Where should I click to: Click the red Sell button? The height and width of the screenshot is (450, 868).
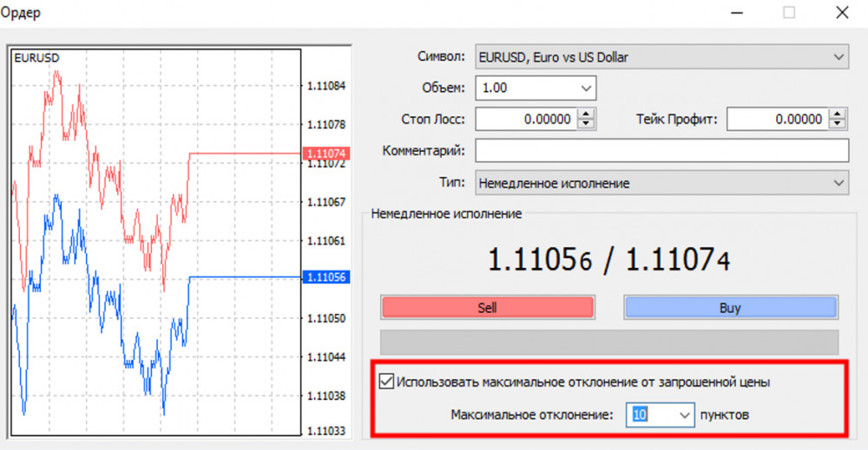tap(487, 308)
